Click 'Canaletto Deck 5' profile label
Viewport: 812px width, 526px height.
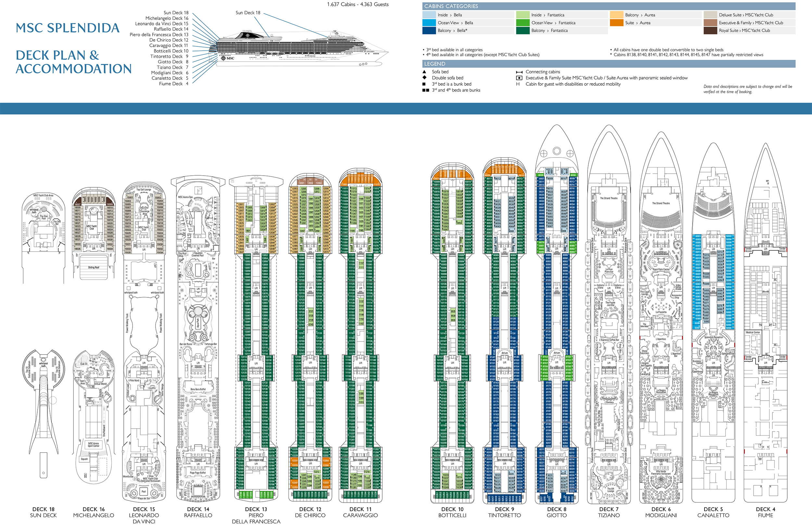point(170,78)
